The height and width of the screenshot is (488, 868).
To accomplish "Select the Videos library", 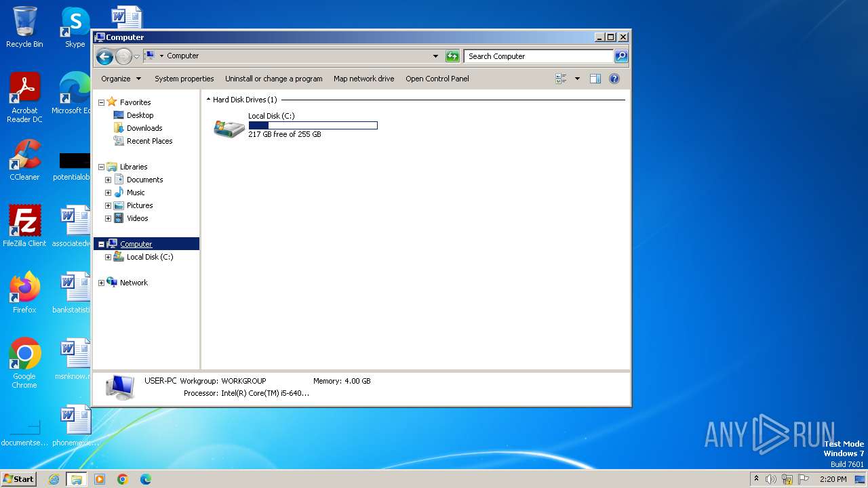I will click(x=137, y=218).
